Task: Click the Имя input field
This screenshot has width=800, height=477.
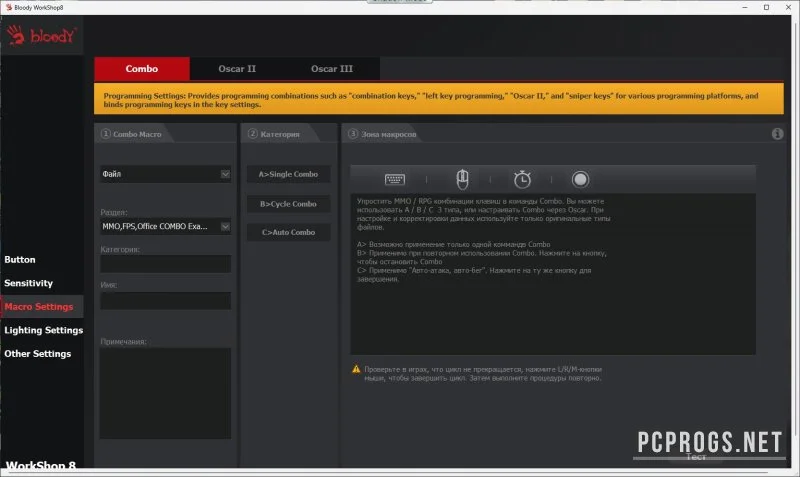Action: click(x=165, y=301)
